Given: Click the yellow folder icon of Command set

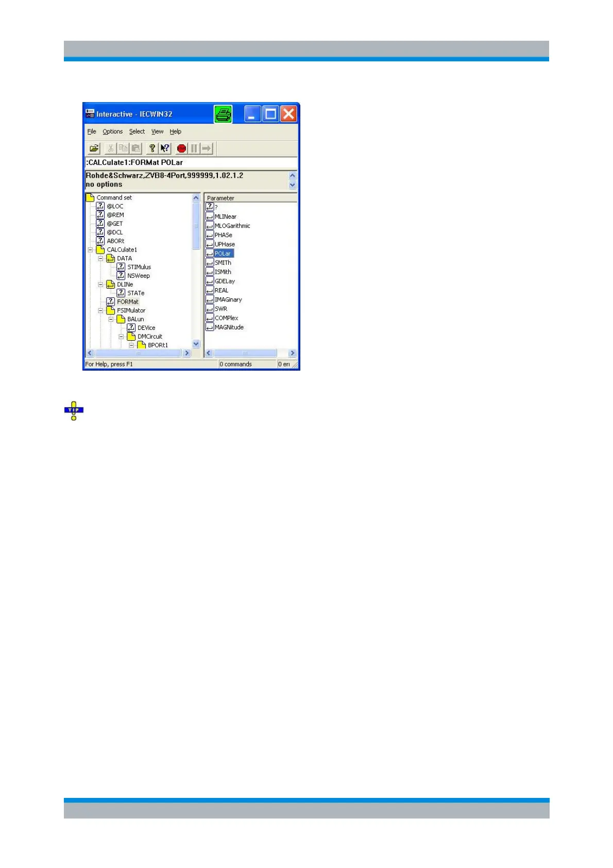Looking at the screenshot, I should coord(90,197).
